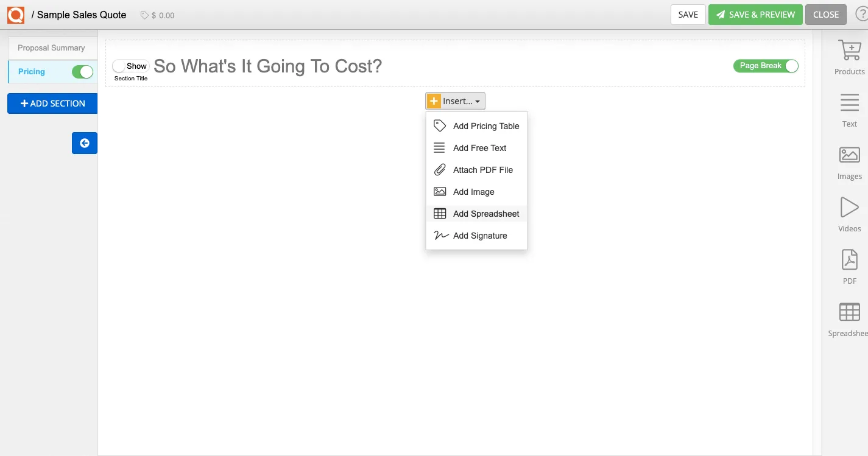This screenshot has height=456, width=868.
Task: Click the blue back arrow icon
Action: [x=84, y=143]
